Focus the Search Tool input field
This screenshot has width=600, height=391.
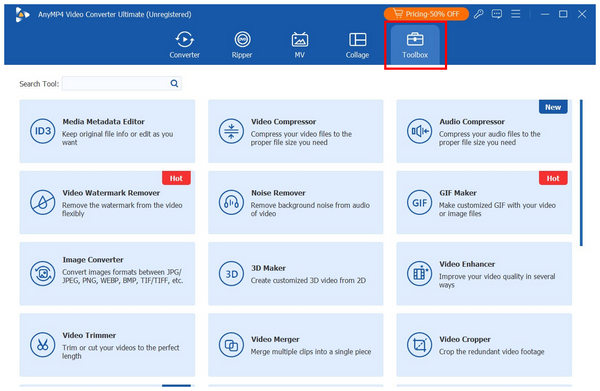point(122,83)
